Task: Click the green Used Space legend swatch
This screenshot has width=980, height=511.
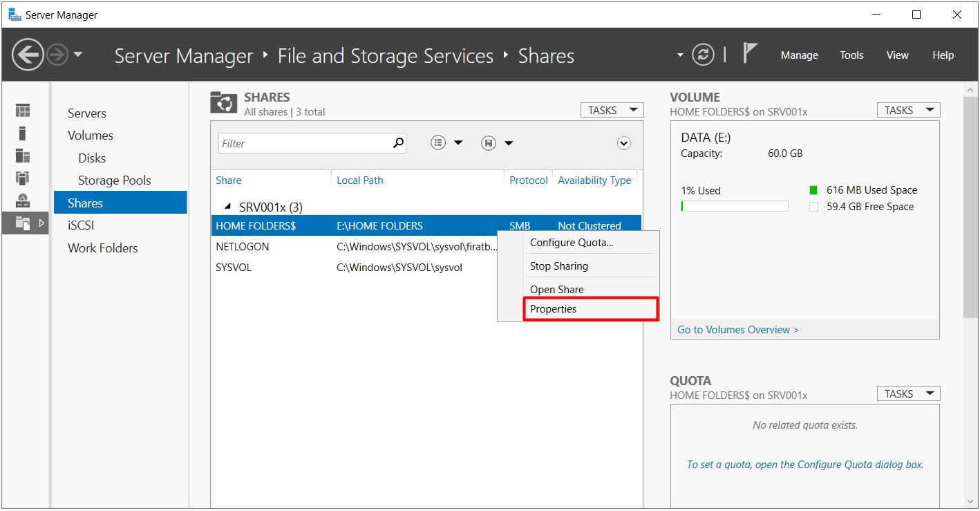Action: (813, 190)
